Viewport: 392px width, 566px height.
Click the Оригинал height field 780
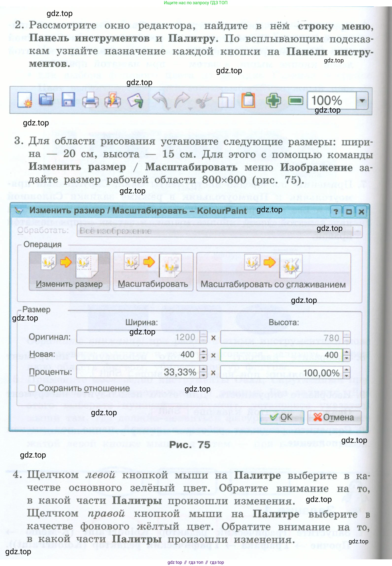(281, 338)
